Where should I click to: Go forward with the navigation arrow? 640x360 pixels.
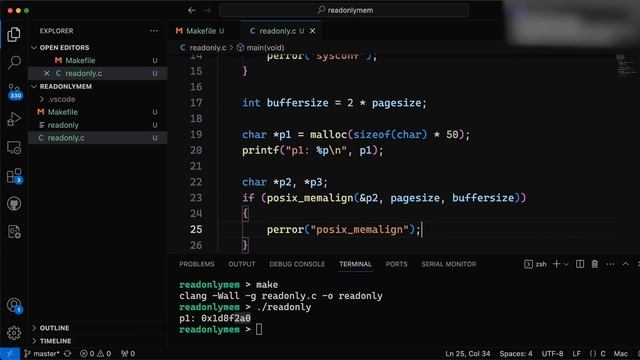pos(207,10)
